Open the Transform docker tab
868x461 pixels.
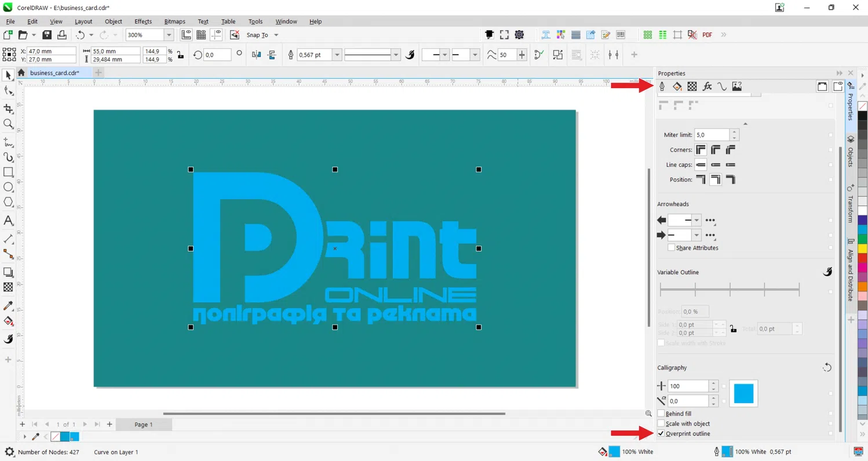(x=851, y=204)
